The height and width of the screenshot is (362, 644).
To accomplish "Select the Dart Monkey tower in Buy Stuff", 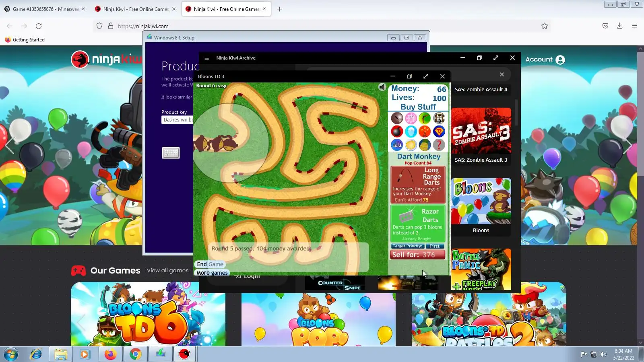I will (x=397, y=118).
